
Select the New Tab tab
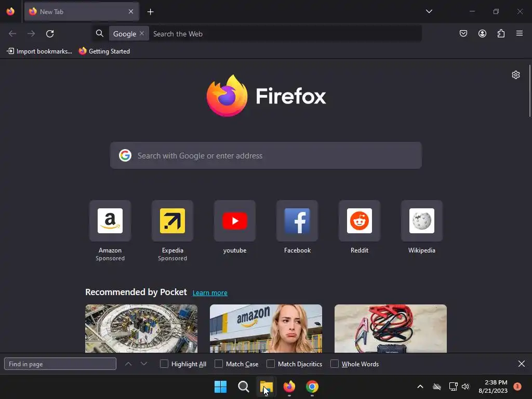click(82, 11)
